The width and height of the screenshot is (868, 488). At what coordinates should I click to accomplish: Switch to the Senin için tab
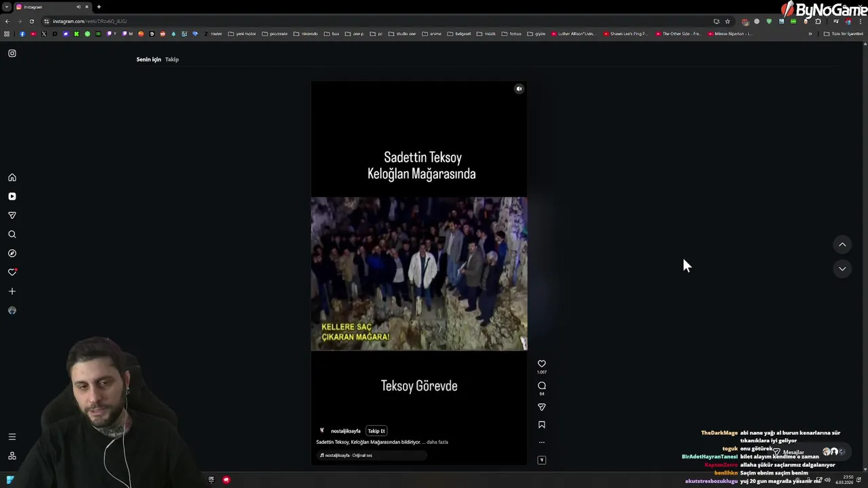pyautogui.click(x=149, y=60)
